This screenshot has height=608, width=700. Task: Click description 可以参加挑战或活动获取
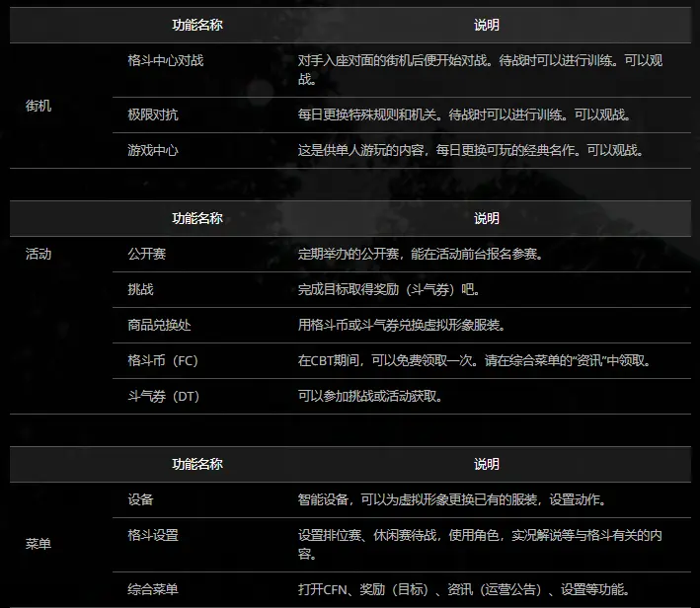pos(370,397)
